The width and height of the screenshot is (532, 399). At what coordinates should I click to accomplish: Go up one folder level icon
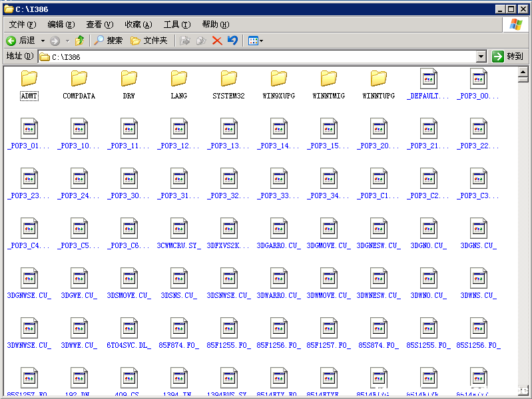coord(80,41)
